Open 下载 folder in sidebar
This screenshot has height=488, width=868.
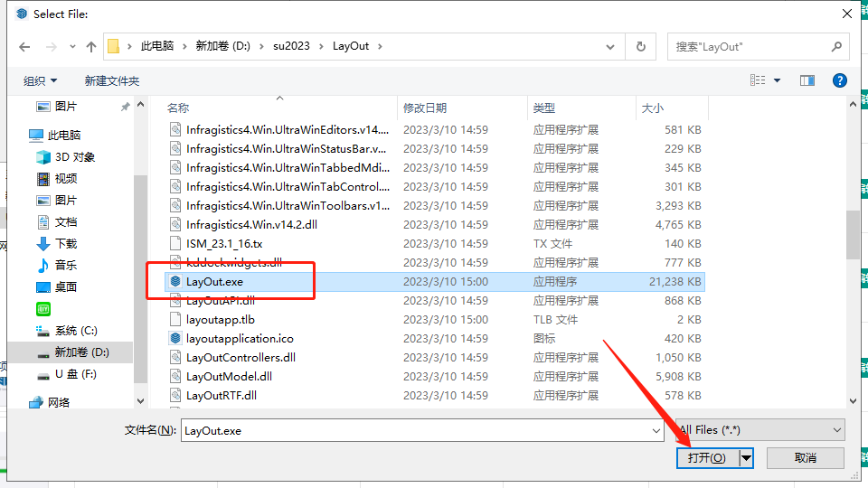66,244
